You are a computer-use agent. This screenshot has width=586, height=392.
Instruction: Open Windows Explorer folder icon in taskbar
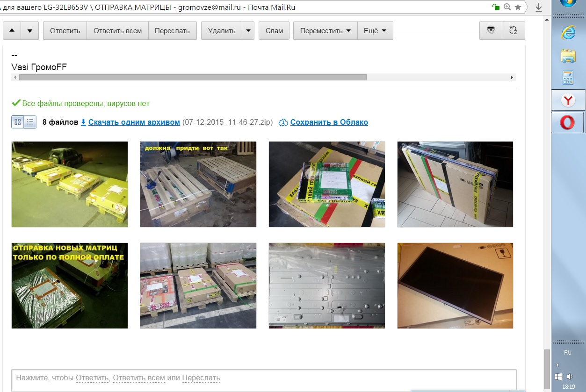coord(568,55)
